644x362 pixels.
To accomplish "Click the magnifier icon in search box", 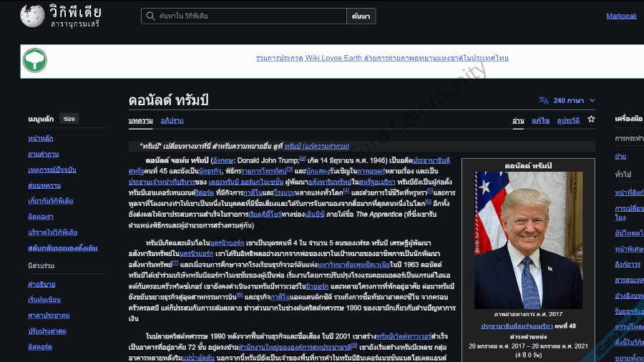I will click(x=150, y=16).
